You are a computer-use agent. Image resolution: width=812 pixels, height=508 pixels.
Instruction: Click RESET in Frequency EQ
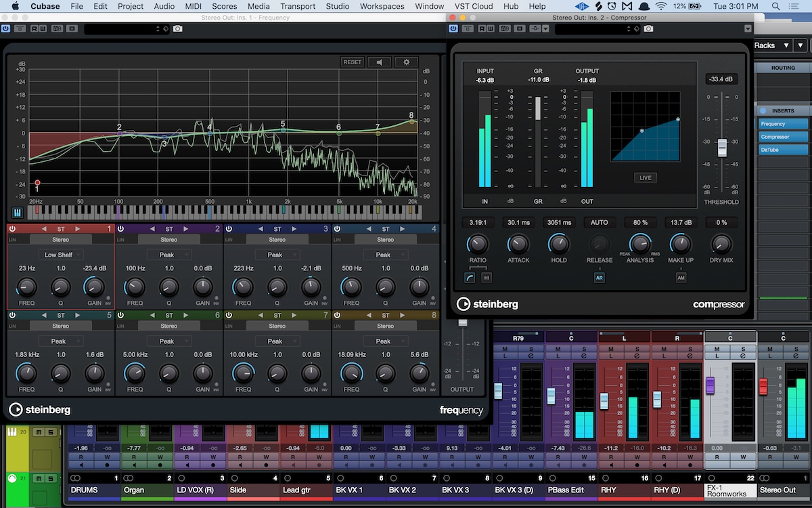pos(353,62)
